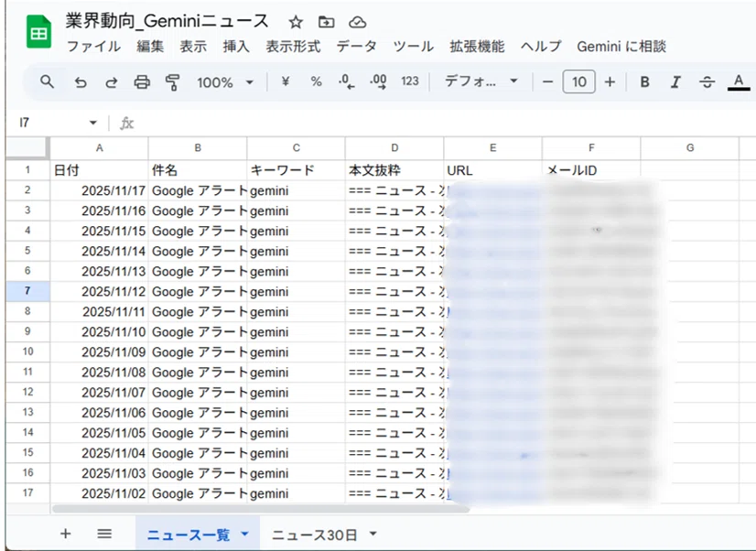Open the name box dropdown arrow
This screenshot has height=551, width=756.
[x=93, y=123]
